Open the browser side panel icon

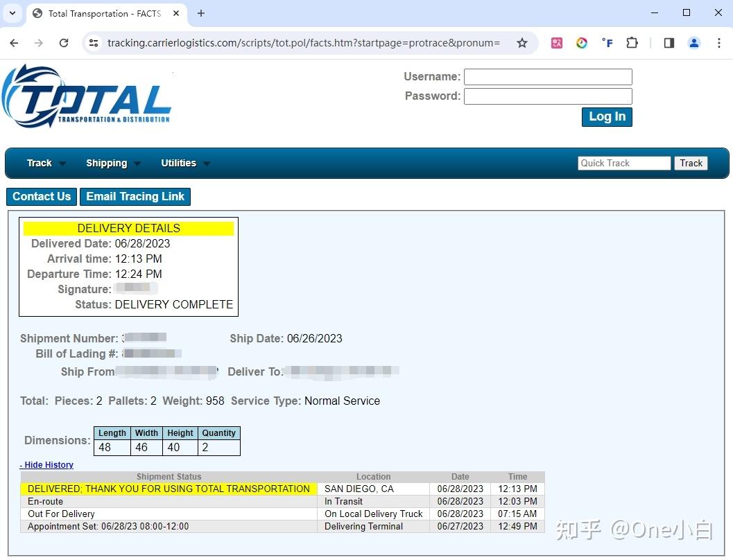[x=669, y=42]
